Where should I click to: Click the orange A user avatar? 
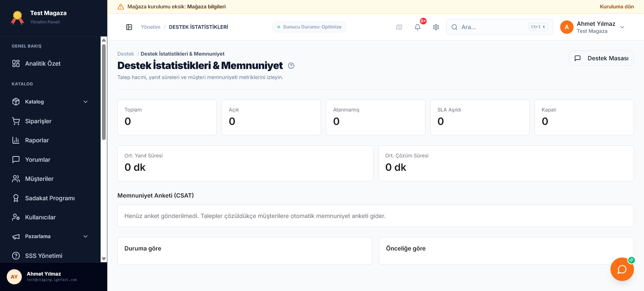click(x=567, y=27)
